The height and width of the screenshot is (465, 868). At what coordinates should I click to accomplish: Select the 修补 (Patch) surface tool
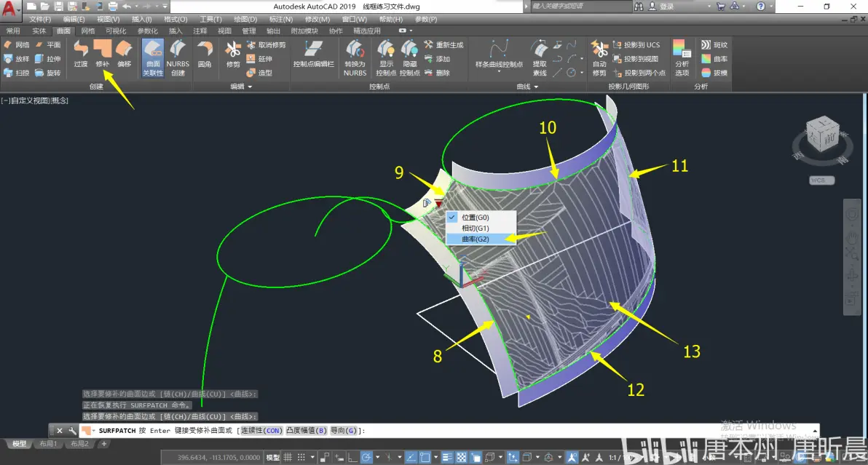[x=103, y=54]
